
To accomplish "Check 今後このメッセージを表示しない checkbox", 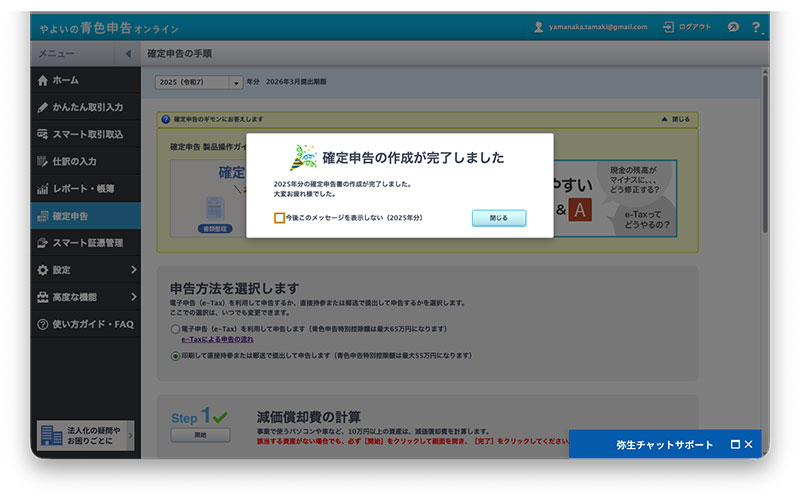I will pos(279,218).
